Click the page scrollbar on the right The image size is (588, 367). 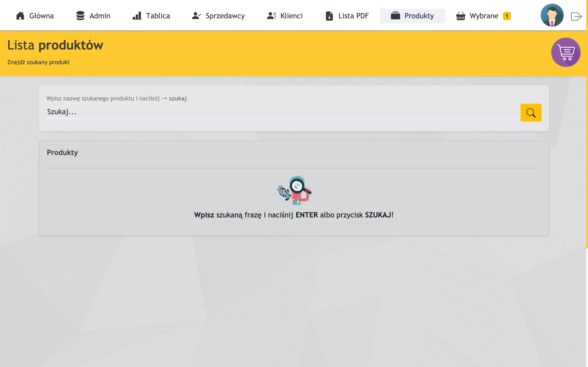click(587, 121)
